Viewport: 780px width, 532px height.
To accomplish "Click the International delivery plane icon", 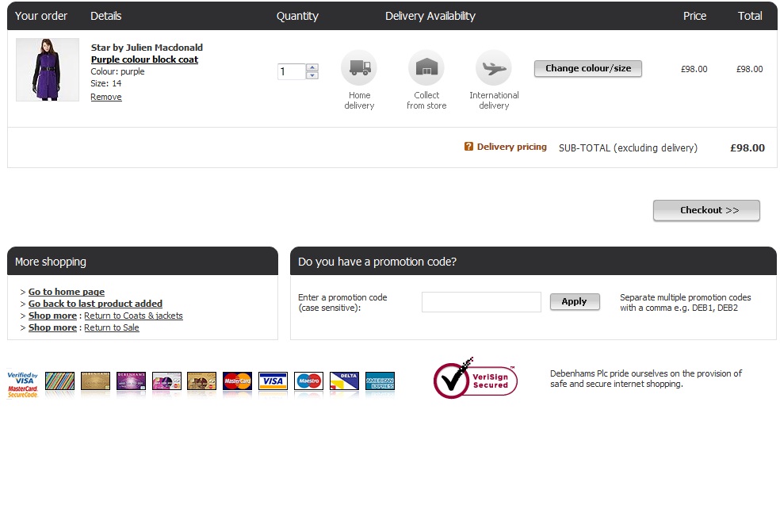I will pyautogui.click(x=494, y=68).
